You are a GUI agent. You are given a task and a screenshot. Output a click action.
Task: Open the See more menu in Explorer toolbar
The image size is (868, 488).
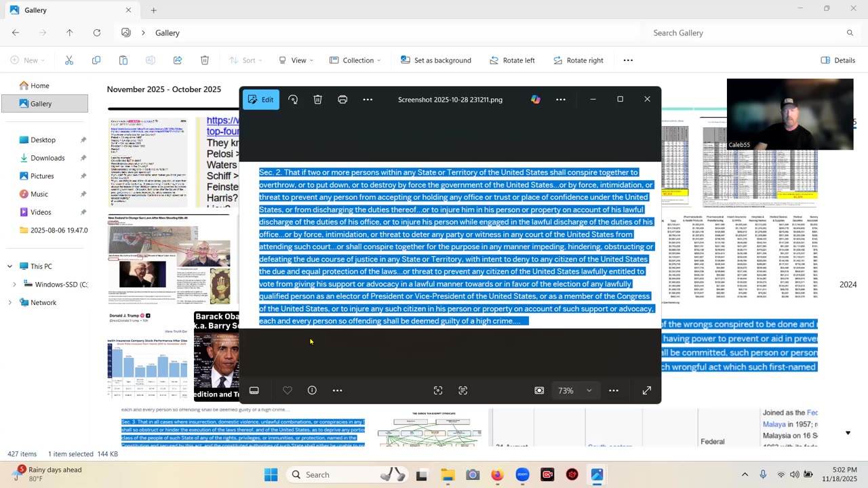tap(628, 60)
